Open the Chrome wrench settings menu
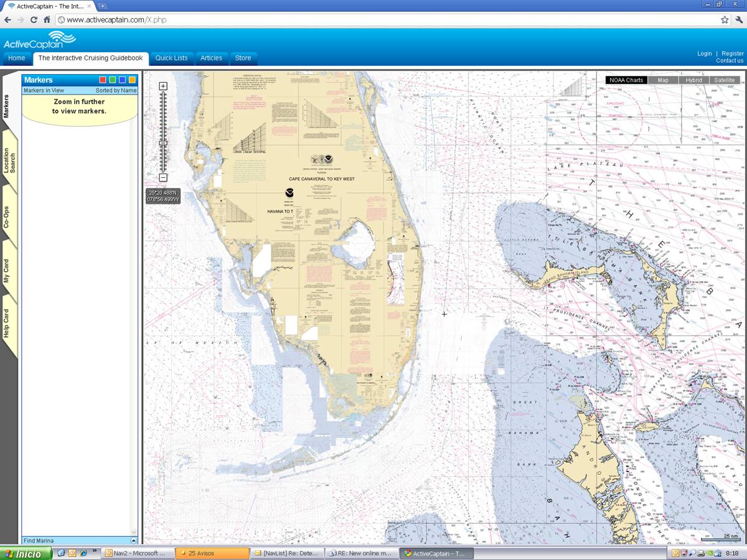The width and height of the screenshot is (747, 560). 738,20
